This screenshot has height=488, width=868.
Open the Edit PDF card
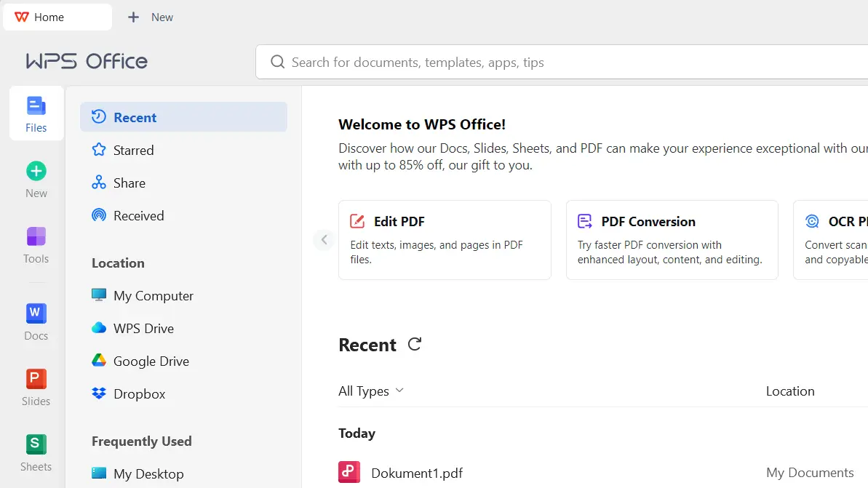[x=445, y=240]
